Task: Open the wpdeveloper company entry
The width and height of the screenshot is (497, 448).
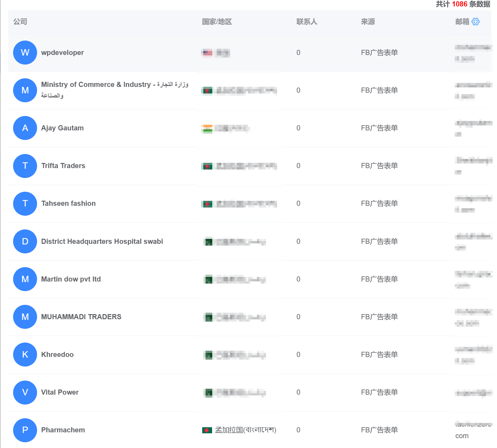Action: 62,52
